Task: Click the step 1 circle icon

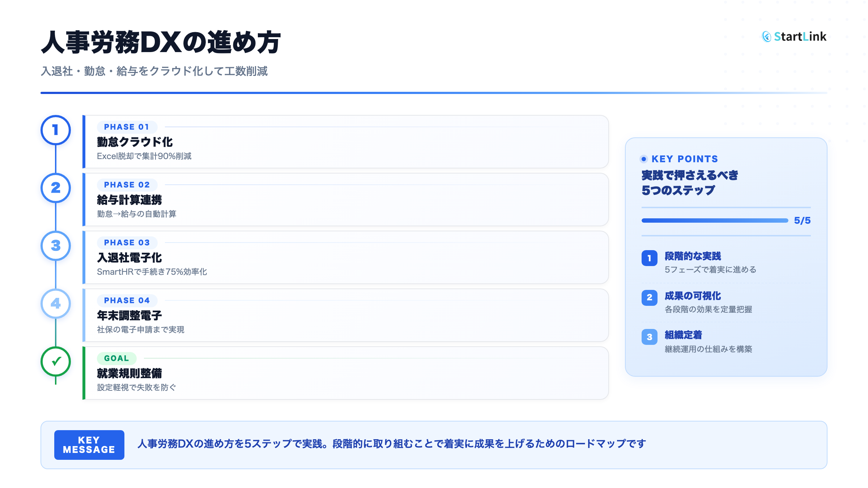Action: 55,130
